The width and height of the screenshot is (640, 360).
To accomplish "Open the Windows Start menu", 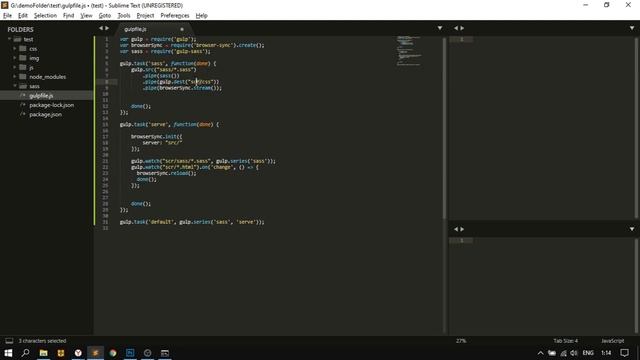I will tap(8, 353).
